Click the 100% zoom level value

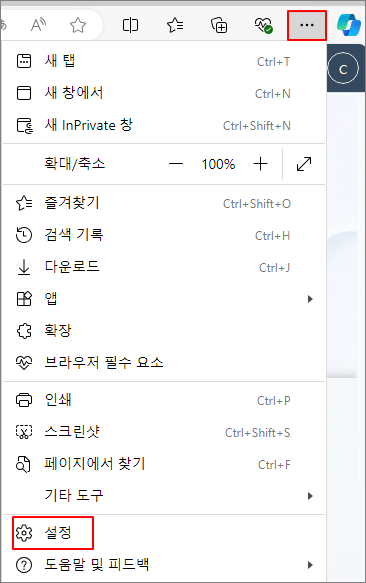tap(218, 164)
